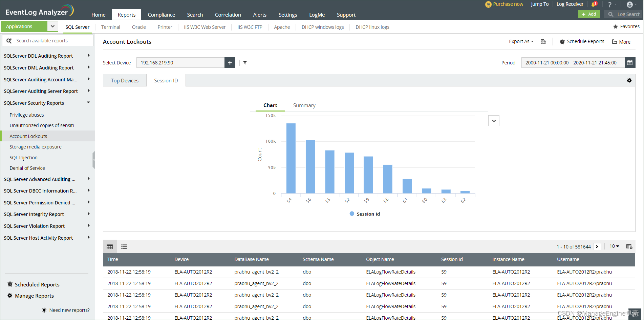
Task: Open the Log Receiver link
Action: (570, 4)
